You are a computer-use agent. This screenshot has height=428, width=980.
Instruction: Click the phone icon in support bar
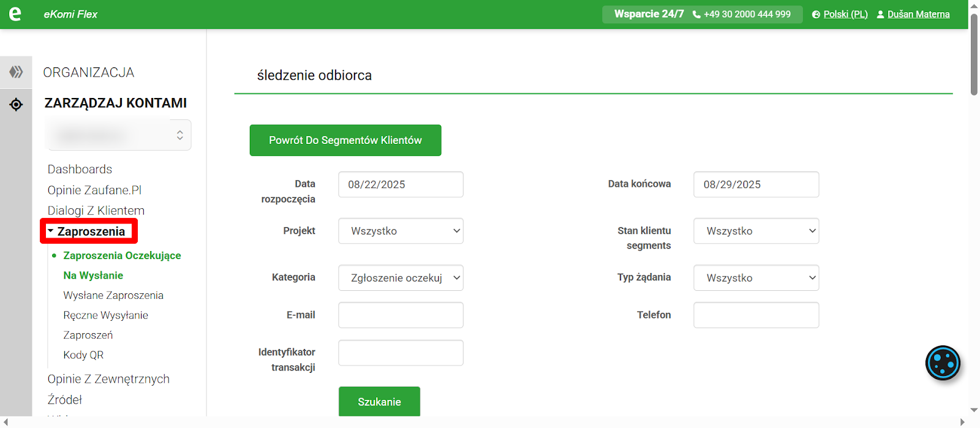[x=696, y=15]
